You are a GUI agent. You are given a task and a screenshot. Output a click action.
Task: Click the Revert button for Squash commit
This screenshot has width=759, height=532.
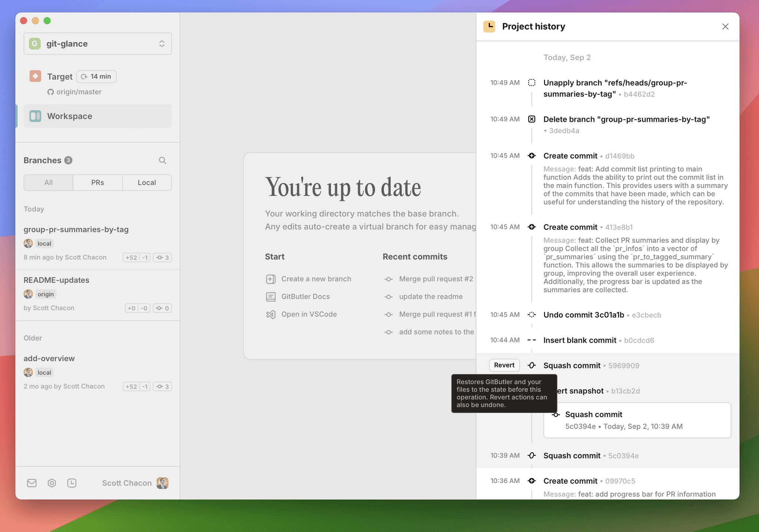pyautogui.click(x=504, y=365)
